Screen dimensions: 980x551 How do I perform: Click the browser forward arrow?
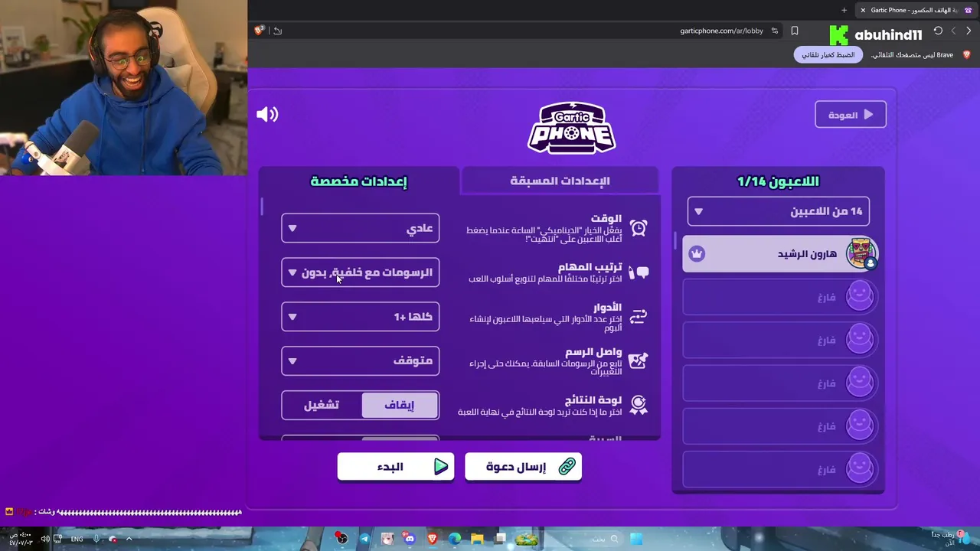click(953, 31)
